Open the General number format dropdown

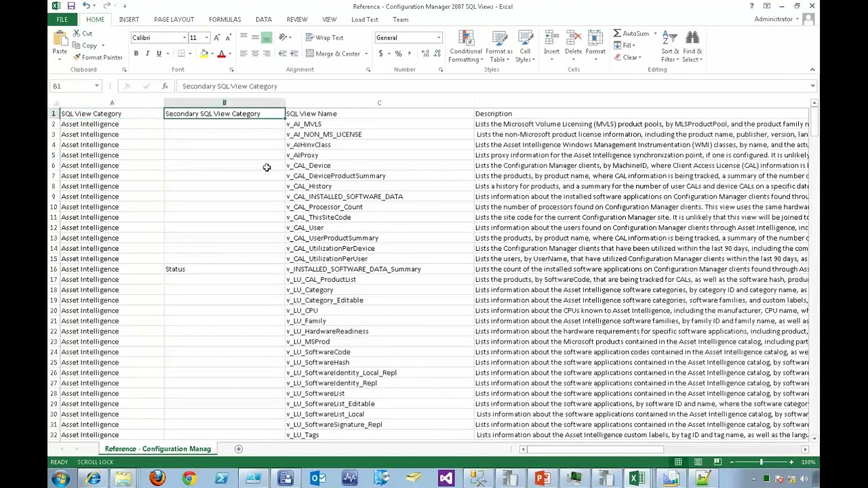point(438,38)
